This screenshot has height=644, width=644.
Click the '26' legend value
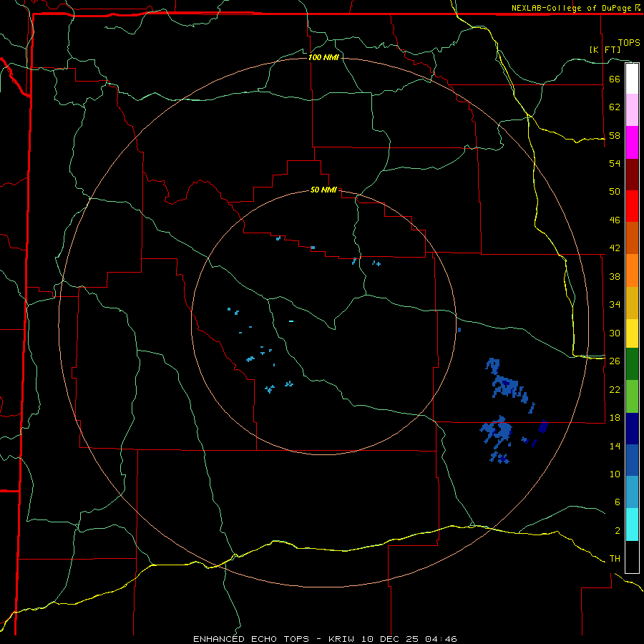pyautogui.click(x=615, y=361)
